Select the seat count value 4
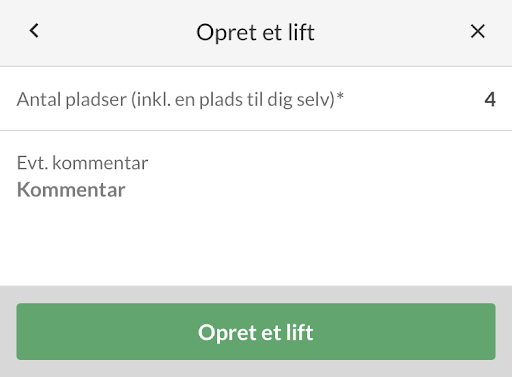This screenshot has width=512, height=377. pos(490,99)
